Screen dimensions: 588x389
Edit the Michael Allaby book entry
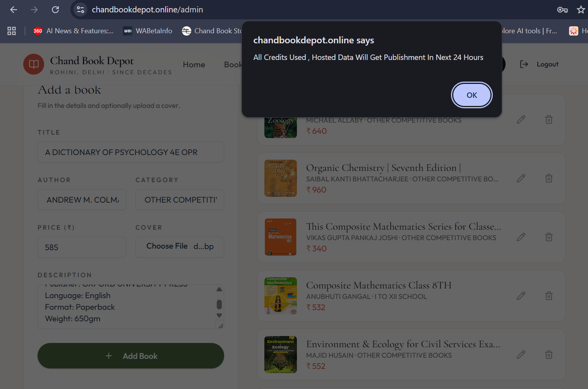(x=521, y=119)
